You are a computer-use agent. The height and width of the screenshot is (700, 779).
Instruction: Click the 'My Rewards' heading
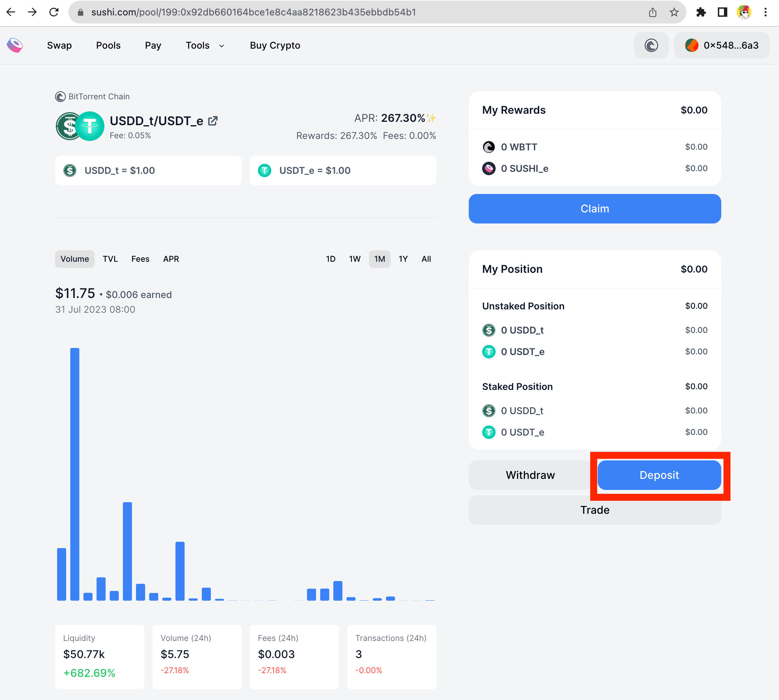514,110
